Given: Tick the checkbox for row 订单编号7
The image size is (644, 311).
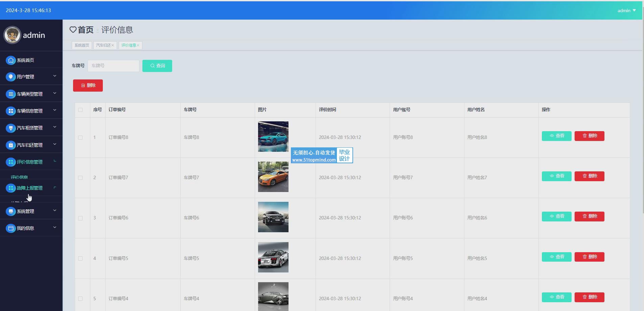Looking at the screenshot, I should click(x=80, y=178).
